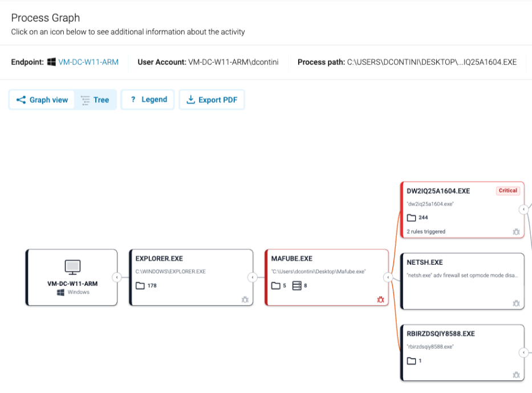Click the list icon in Tree button
The height and width of the screenshot is (393, 532).
[85, 100]
